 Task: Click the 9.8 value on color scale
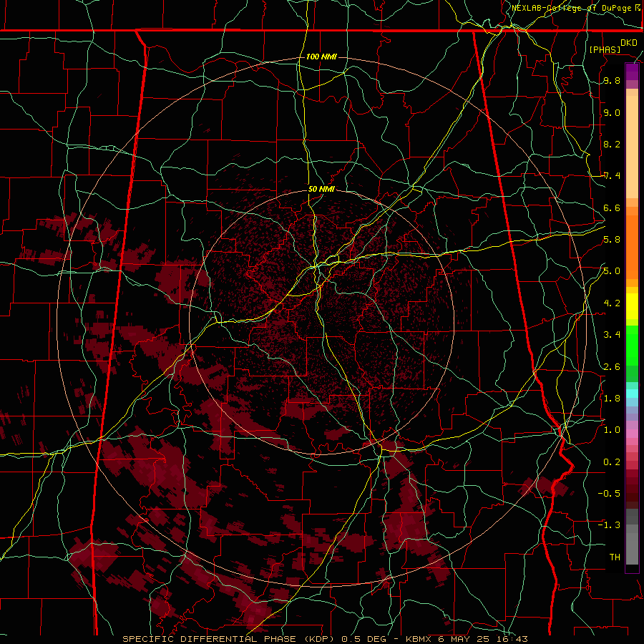(x=612, y=81)
